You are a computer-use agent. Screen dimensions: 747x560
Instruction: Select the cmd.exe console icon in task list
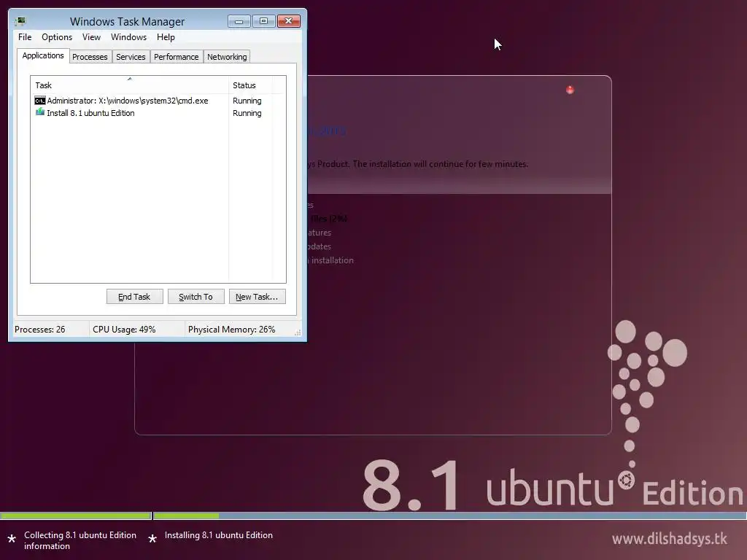click(40, 101)
